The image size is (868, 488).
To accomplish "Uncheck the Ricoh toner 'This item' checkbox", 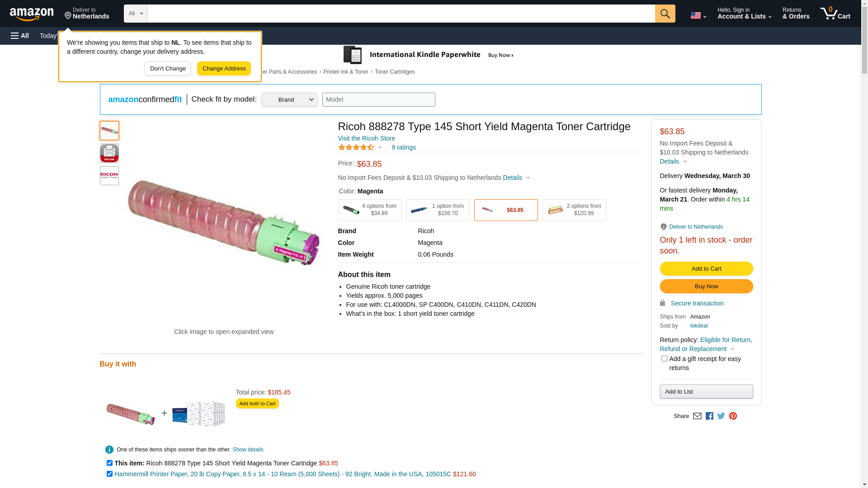I will coord(109,463).
